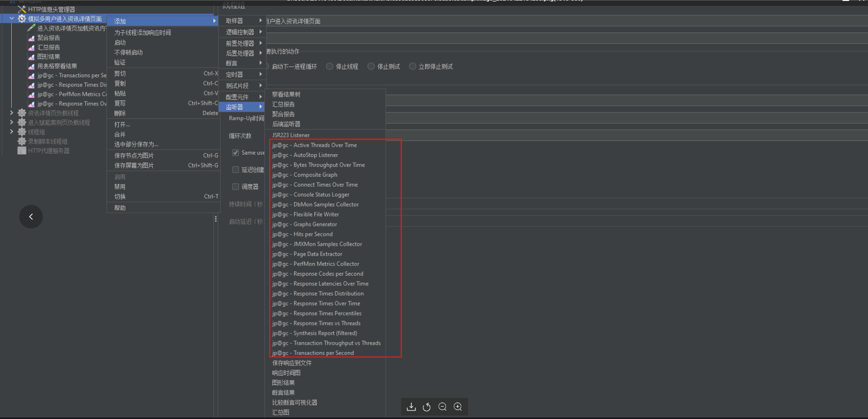Click the HTTP代理服务器 node icon
Screen dimensions: 868x419
pyautogui.click(x=22, y=151)
